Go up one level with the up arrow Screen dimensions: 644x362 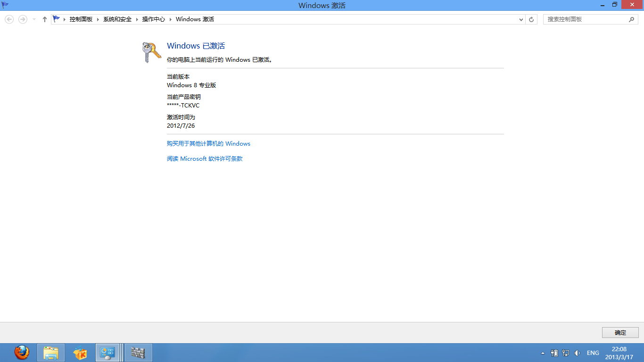click(x=45, y=19)
